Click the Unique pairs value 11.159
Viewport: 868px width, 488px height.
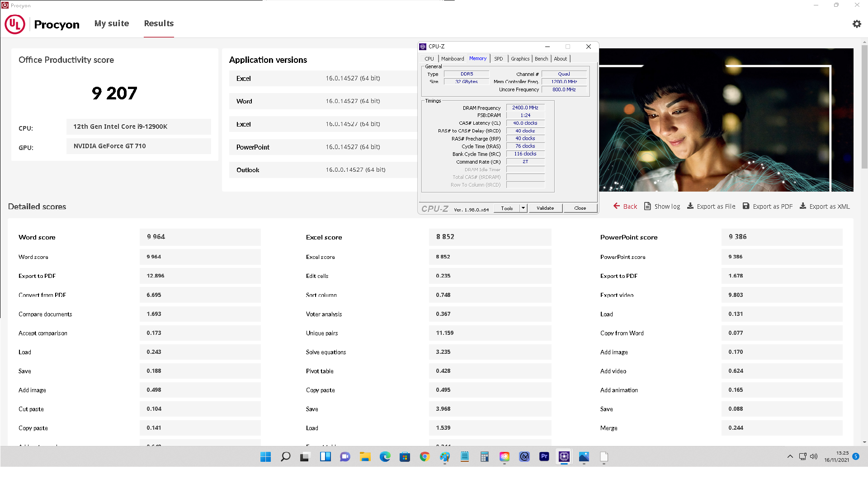[x=490, y=333]
